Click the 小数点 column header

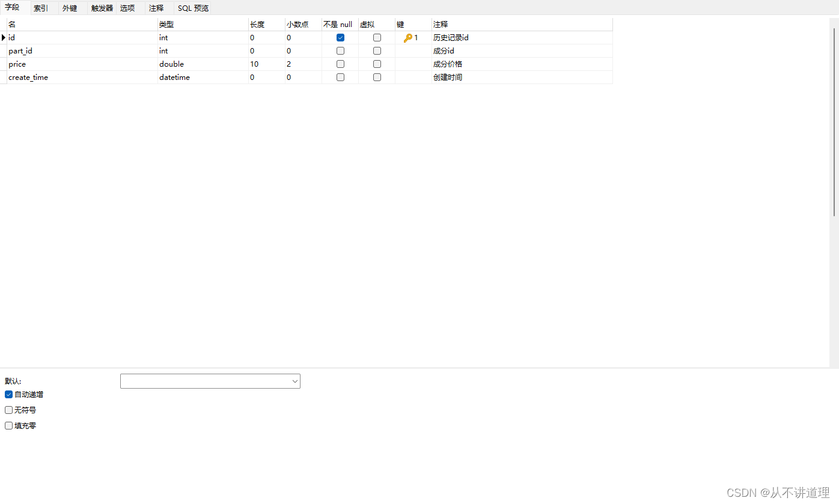pyautogui.click(x=303, y=24)
